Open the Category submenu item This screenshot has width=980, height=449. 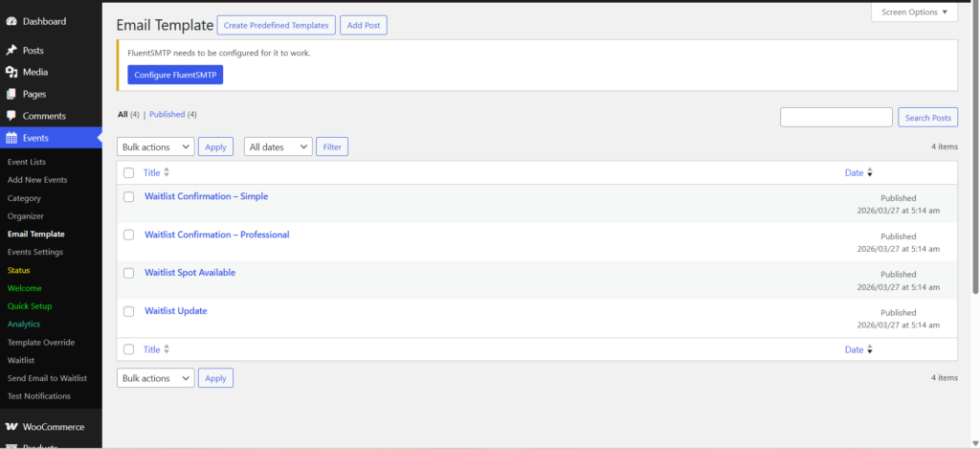(24, 197)
